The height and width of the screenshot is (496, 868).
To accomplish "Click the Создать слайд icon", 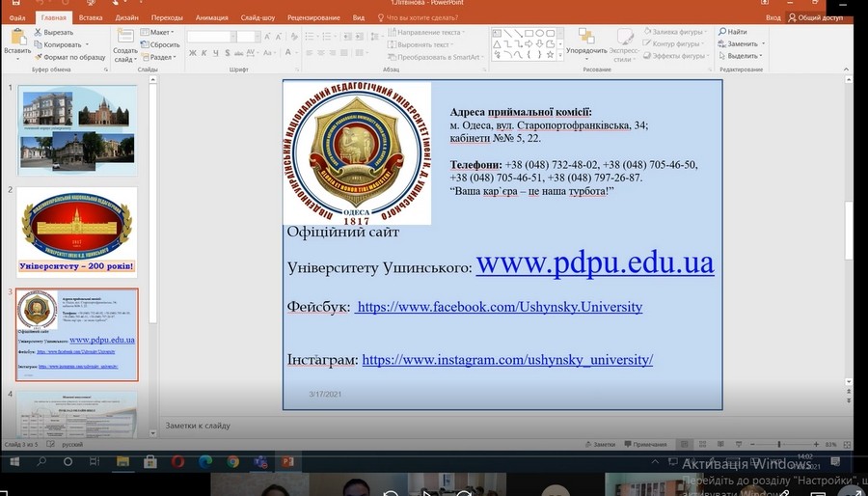I will tap(125, 36).
